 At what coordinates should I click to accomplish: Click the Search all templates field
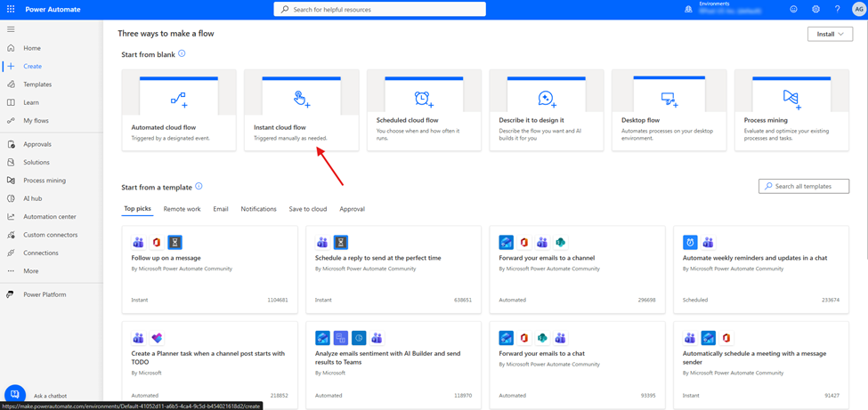pos(804,186)
